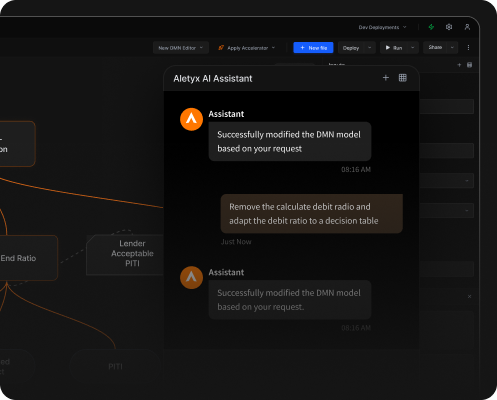The image size is (497, 400).
Task: Select the End Ratio decision node
Action: 28,258
